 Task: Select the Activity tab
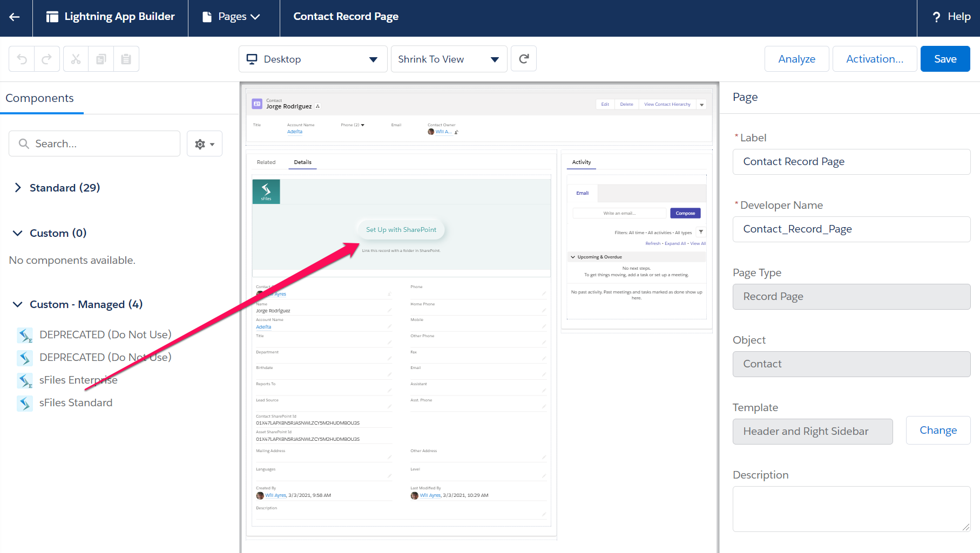[x=582, y=162]
